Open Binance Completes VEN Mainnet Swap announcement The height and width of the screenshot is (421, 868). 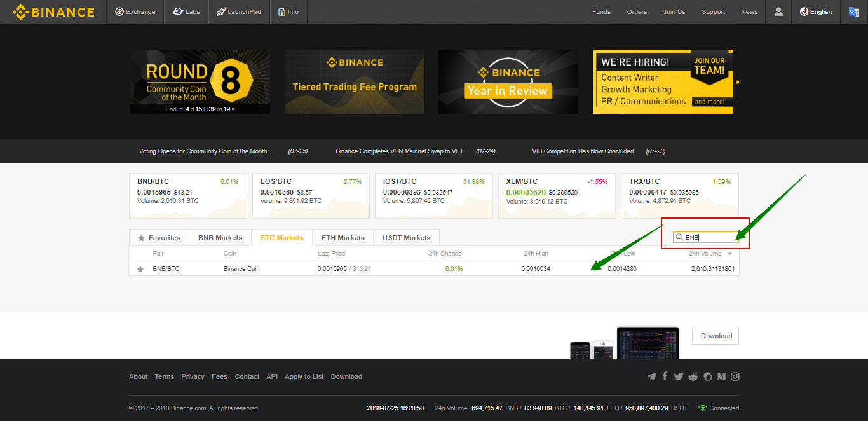coord(400,151)
